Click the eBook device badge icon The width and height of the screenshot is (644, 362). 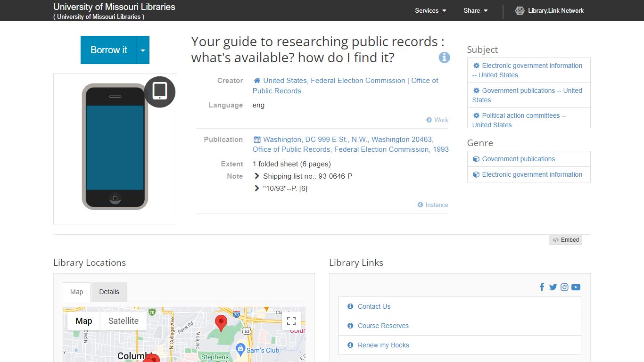[160, 91]
